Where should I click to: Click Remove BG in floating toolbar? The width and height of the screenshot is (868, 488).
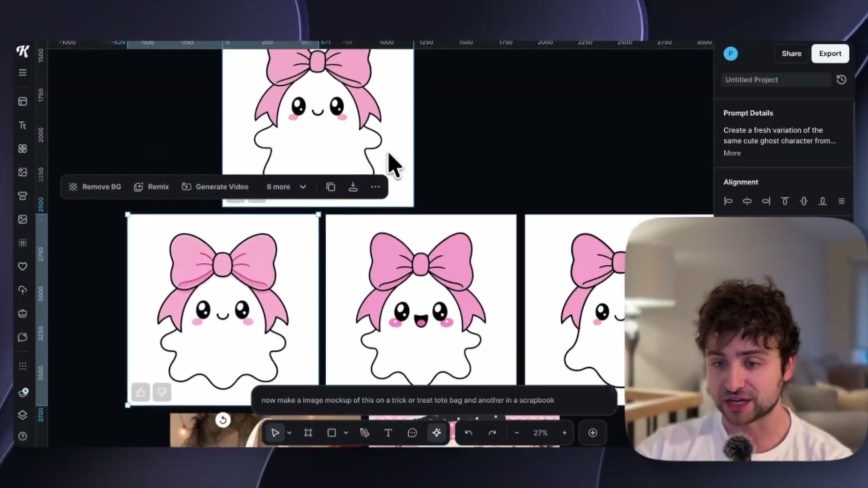tap(95, 186)
